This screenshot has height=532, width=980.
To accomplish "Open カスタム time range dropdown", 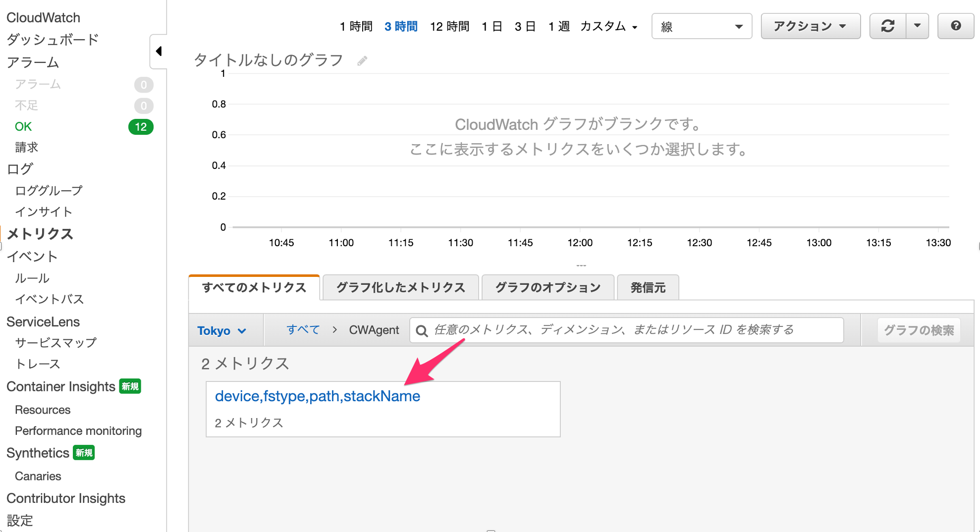I will coord(608,26).
